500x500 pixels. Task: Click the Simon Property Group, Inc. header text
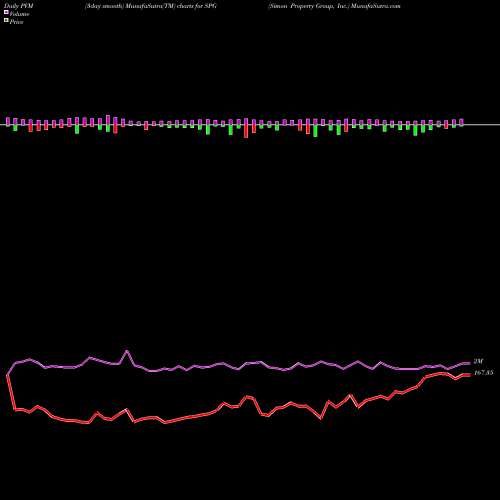[x=309, y=6]
